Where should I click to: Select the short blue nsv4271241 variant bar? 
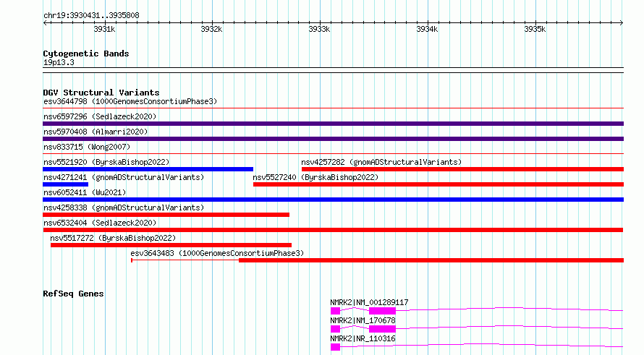click(x=65, y=184)
